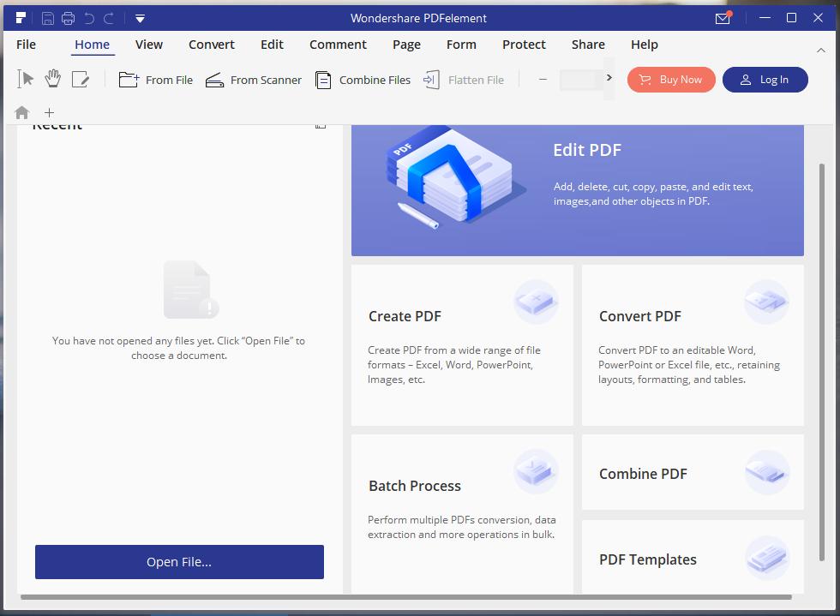The width and height of the screenshot is (840, 616).
Task: Click the PDF Templates round icon
Action: tap(766, 558)
